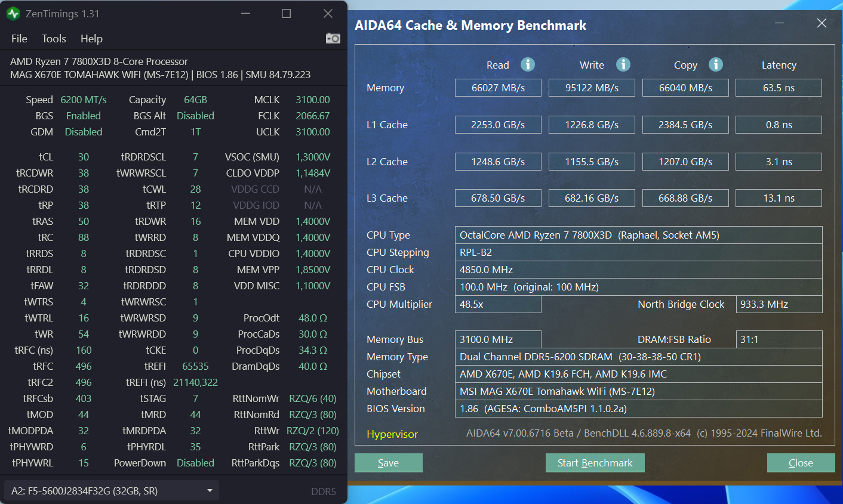Viewport: 843px width, 504px height.
Task: Click the Close button in AIDA64
Action: coord(801,463)
